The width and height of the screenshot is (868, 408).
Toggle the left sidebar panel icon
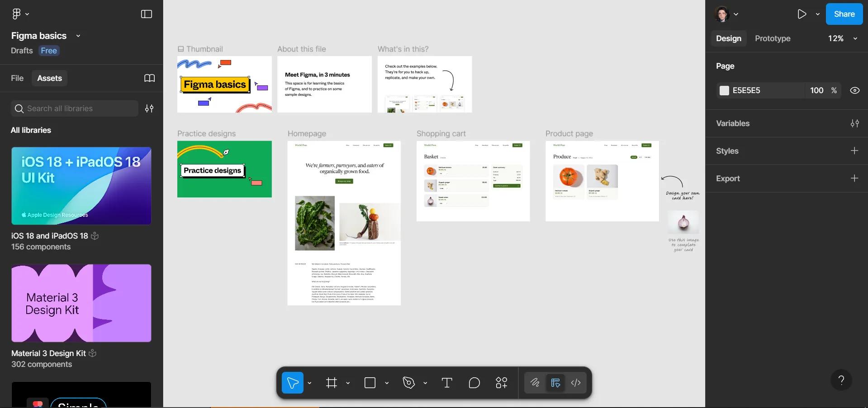pyautogui.click(x=147, y=14)
